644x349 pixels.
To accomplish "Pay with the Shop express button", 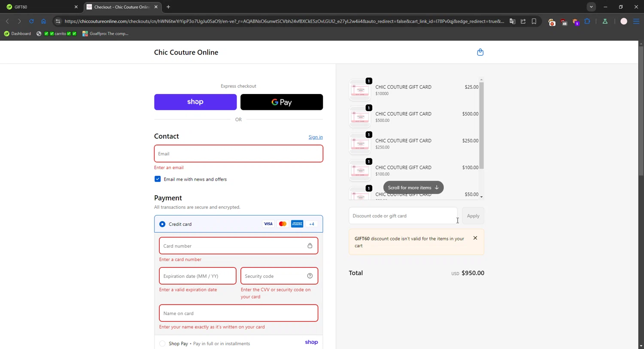I will (x=195, y=102).
